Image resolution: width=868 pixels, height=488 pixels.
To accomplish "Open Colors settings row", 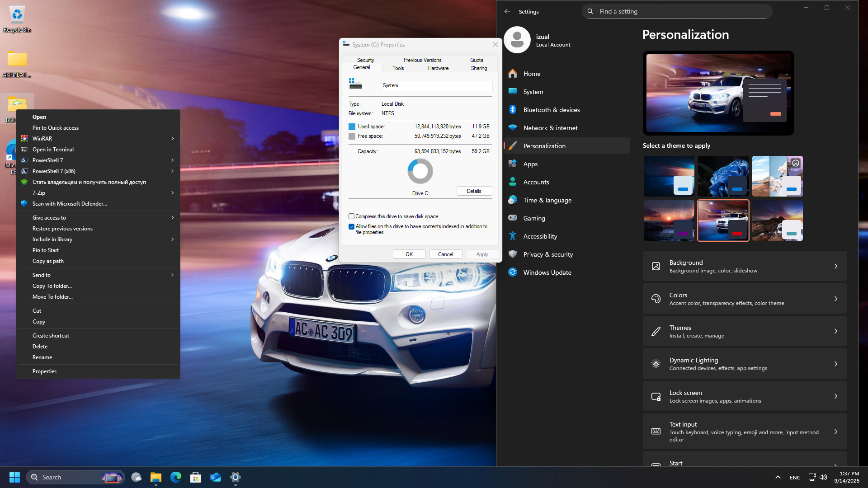I will coord(745,299).
